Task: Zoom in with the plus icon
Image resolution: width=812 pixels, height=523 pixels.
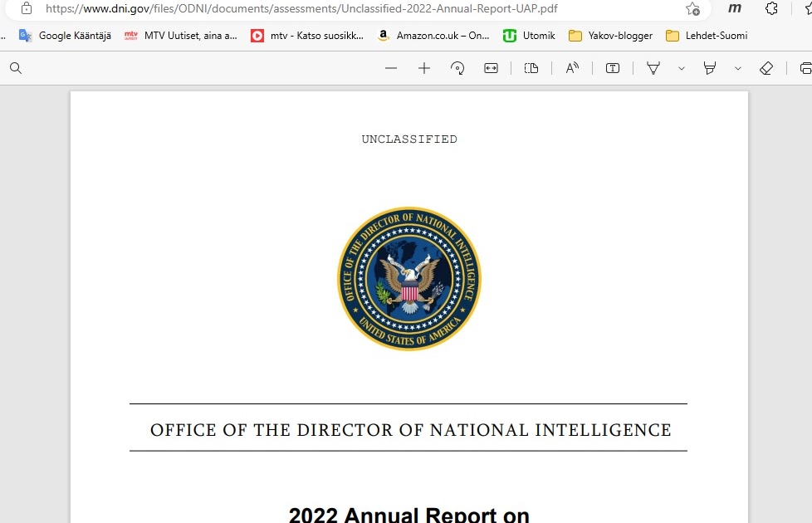Action: coord(424,68)
